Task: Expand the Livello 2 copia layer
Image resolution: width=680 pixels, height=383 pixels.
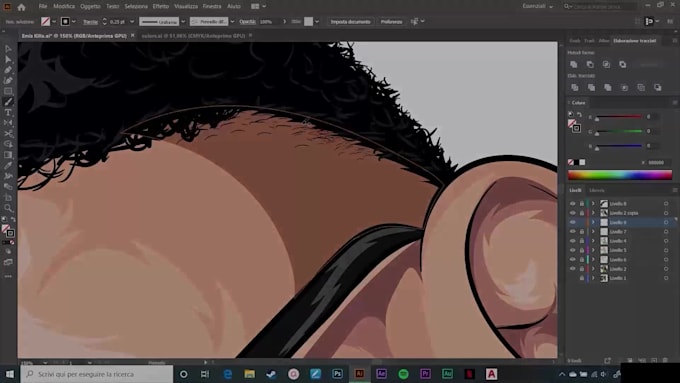Action: (x=593, y=213)
